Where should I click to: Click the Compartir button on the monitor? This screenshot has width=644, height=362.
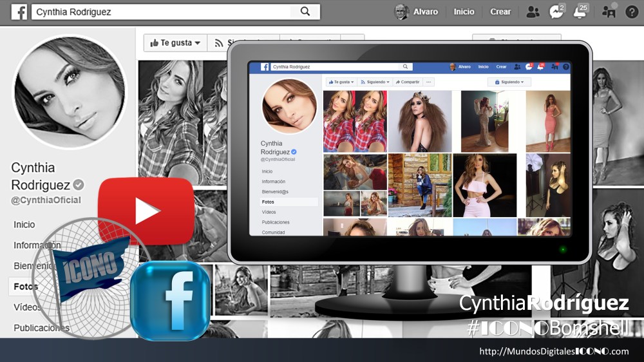coord(408,82)
